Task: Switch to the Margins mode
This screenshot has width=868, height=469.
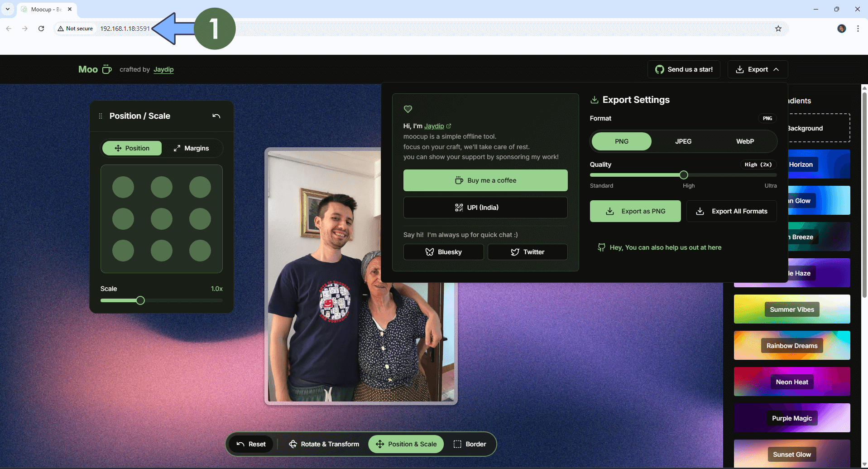Action: pos(192,148)
